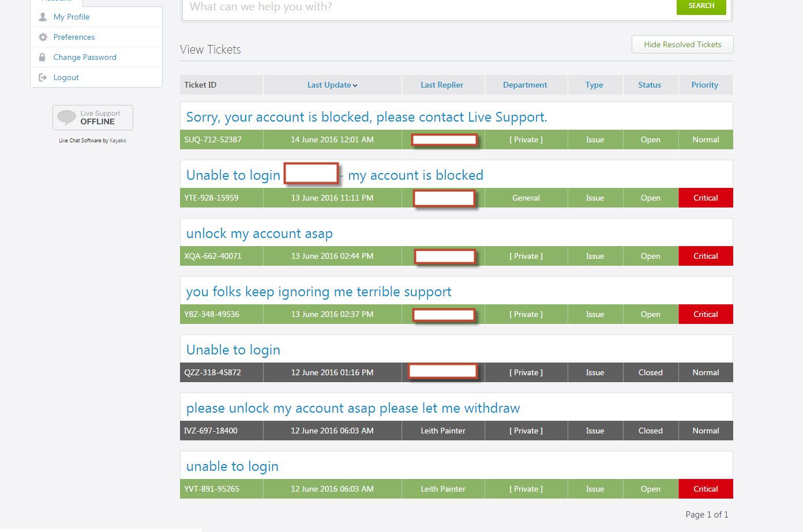Click ticket ID YVT-891-95265
Screen dimensions: 803x532
212,489
